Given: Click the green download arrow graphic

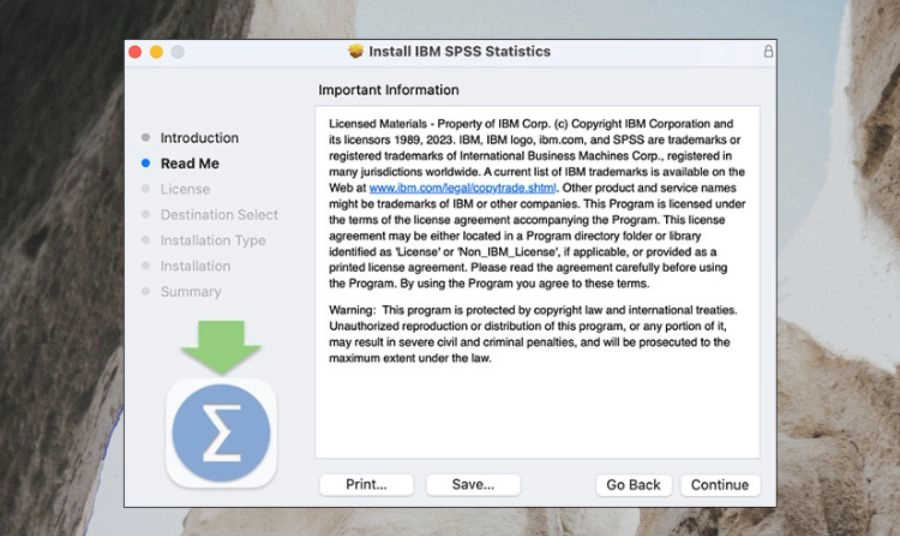Looking at the screenshot, I should pos(221,347).
